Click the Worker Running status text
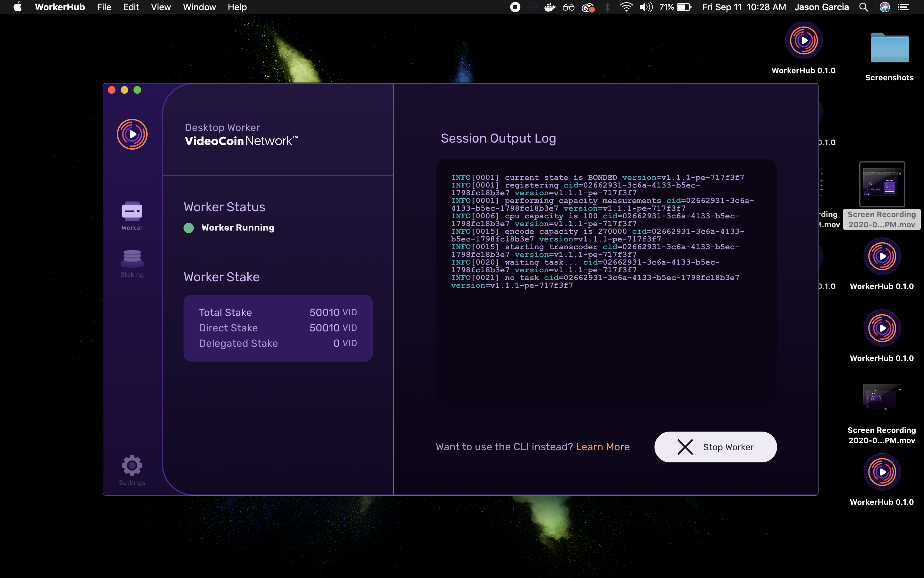The width and height of the screenshot is (924, 578). coord(237,228)
